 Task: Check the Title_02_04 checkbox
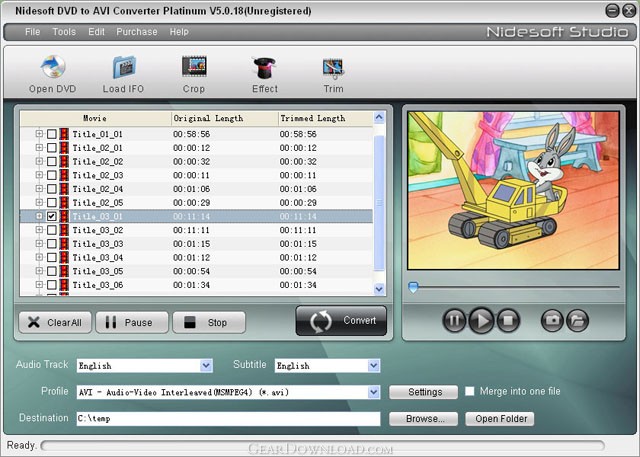[x=51, y=189]
